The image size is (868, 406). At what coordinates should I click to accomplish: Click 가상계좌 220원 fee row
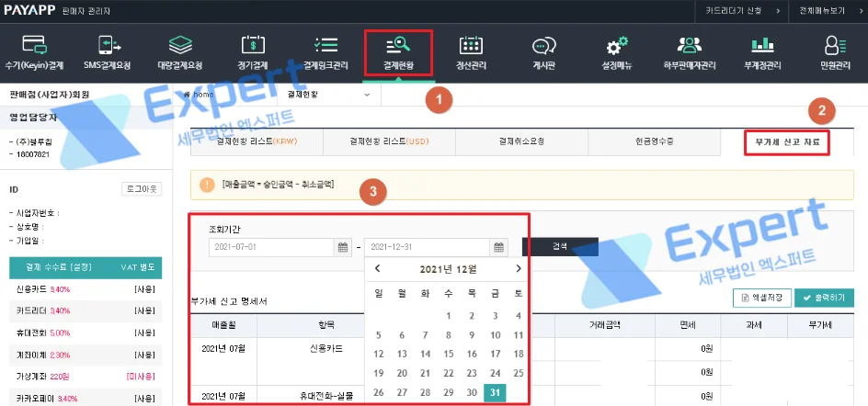(86, 377)
